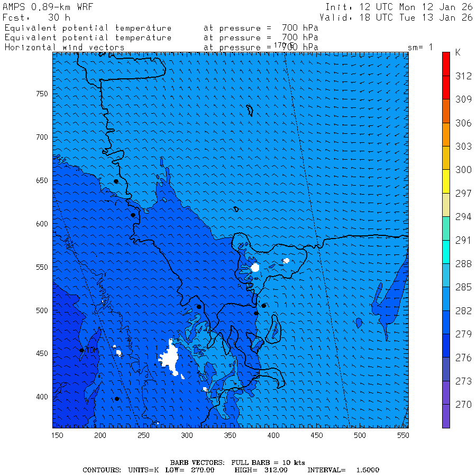Click the 'AMPS 0.89-km WRF' title text
This screenshot has width=476, height=476.
[48, 7]
